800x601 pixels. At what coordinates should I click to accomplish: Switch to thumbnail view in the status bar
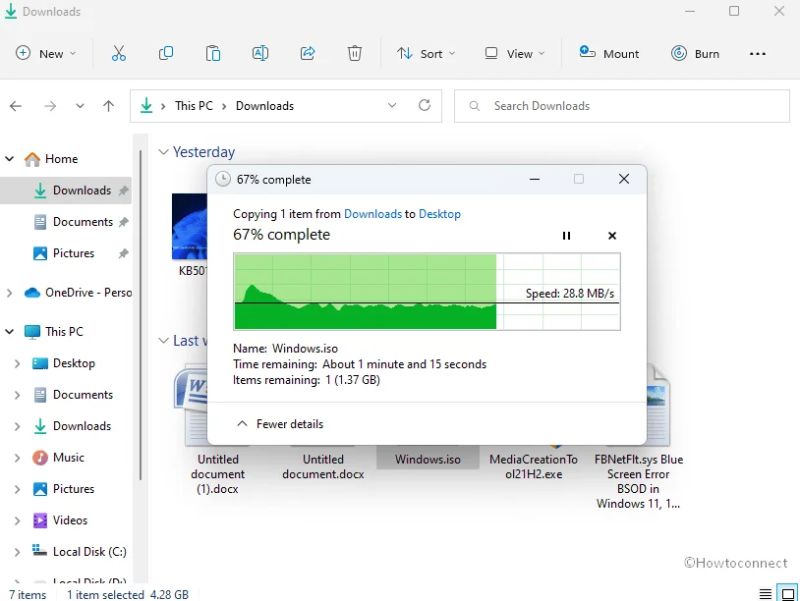click(786, 593)
